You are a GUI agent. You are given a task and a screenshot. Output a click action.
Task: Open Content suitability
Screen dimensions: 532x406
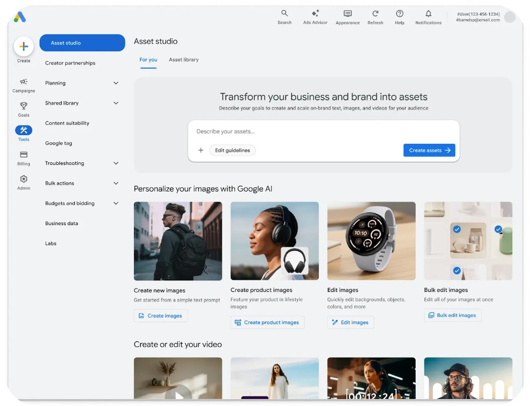(67, 123)
